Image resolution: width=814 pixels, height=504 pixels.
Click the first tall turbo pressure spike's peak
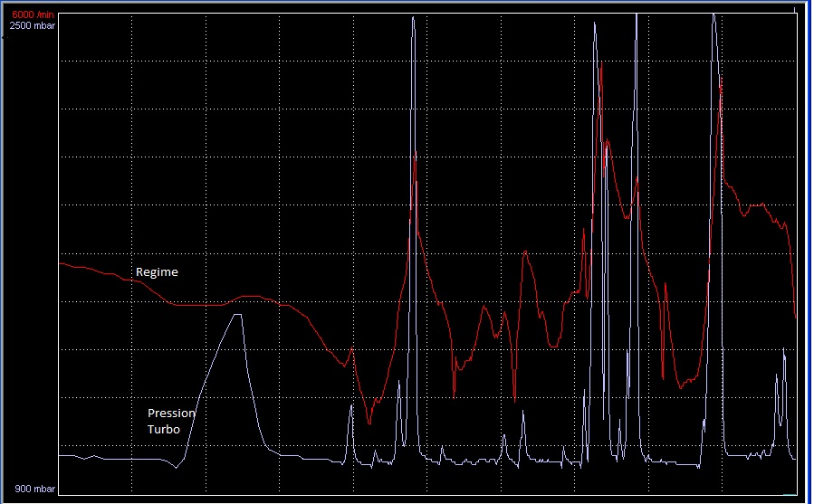413,17
